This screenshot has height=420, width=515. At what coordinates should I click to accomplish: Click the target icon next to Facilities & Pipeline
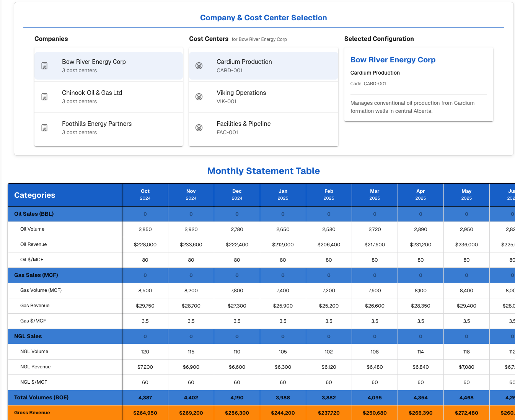199,127
